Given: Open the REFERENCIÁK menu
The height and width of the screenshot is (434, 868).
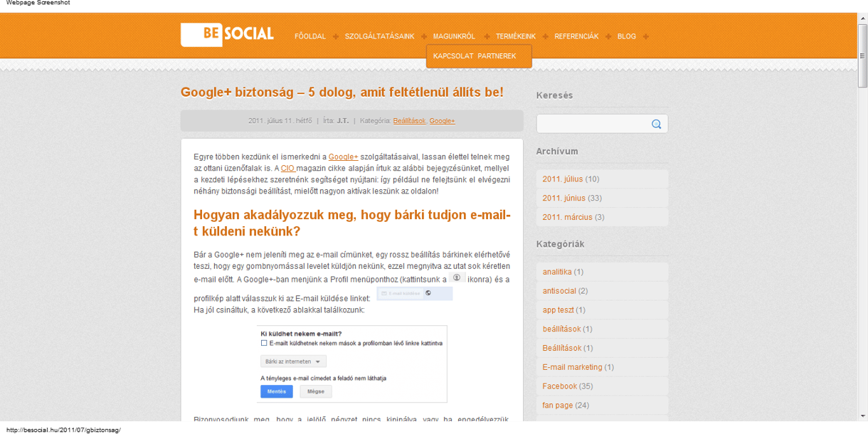Looking at the screenshot, I should (x=576, y=36).
